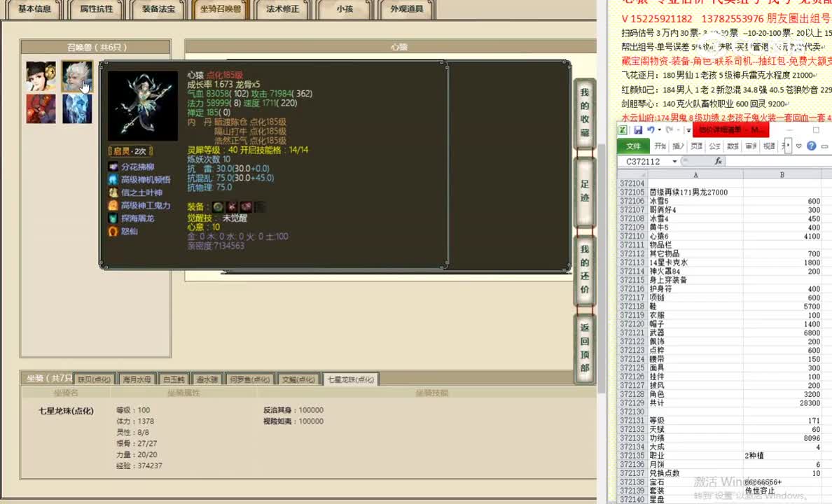
Task: Click the 足迹 sidebar button
Action: click(x=584, y=196)
